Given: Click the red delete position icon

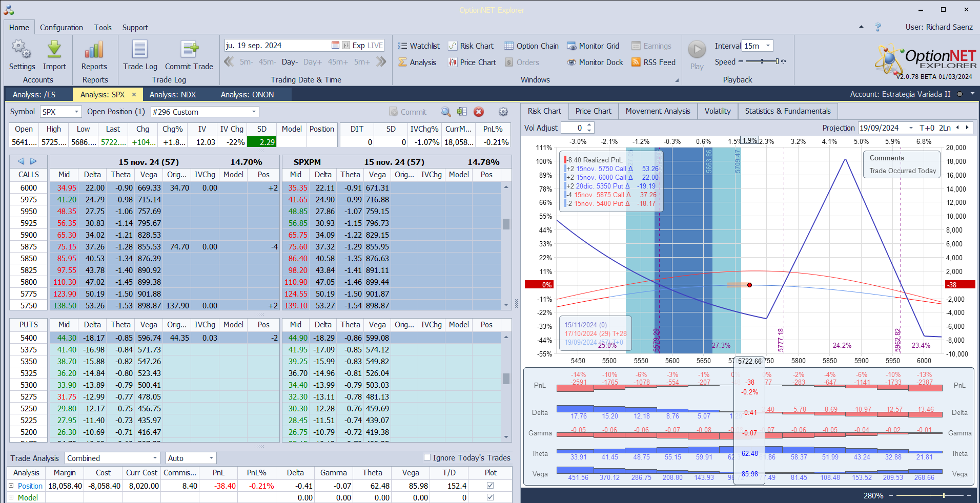Looking at the screenshot, I should point(479,112).
